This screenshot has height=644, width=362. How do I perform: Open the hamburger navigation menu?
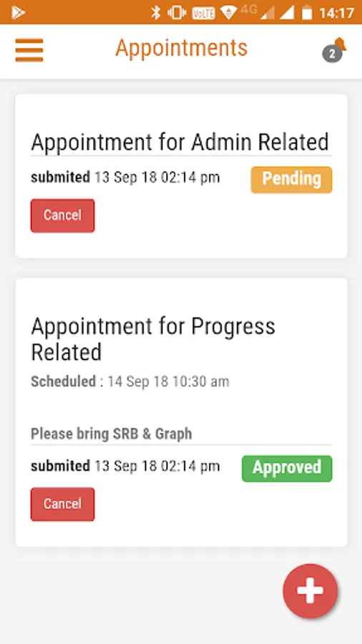pos(29,50)
